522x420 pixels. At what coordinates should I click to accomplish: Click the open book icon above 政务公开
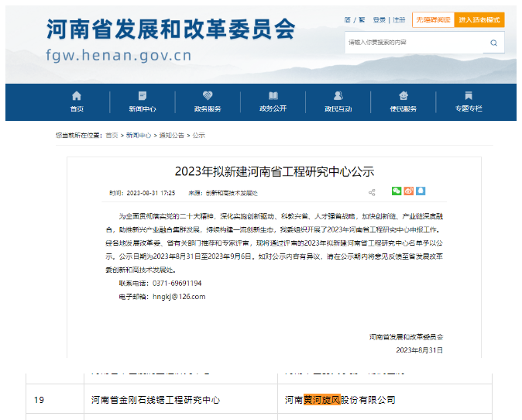point(273,96)
